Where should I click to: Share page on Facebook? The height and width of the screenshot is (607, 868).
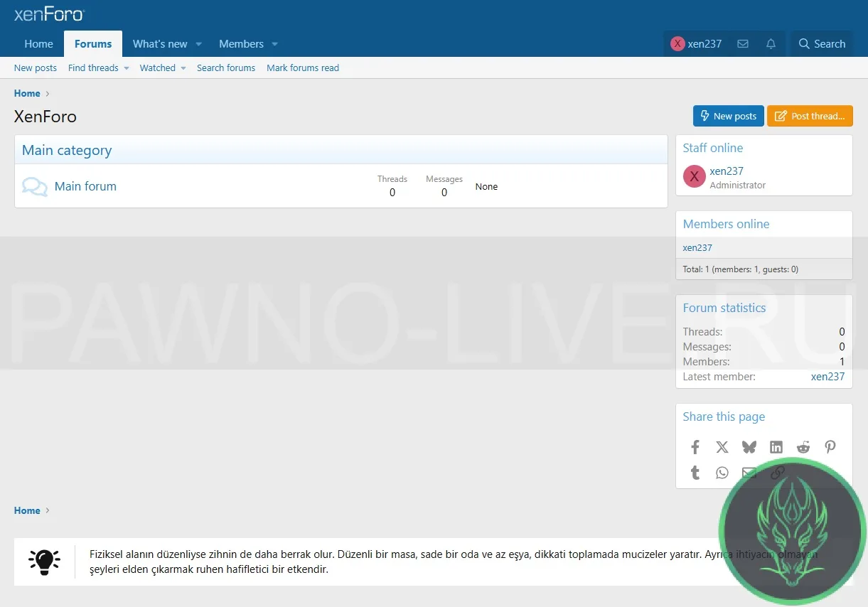[695, 447]
